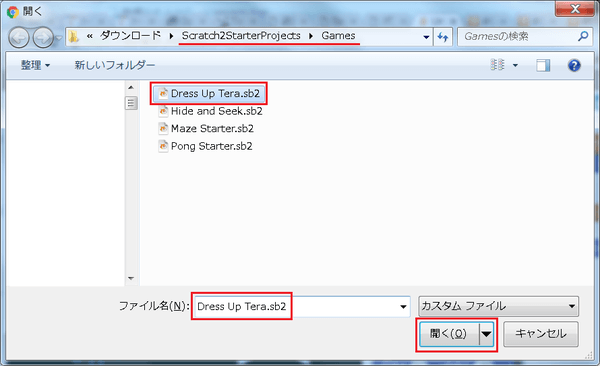Click the icon of Hide and Seek.sb2
Image resolution: width=600 pixels, height=366 pixels.
(x=163, y=111)
